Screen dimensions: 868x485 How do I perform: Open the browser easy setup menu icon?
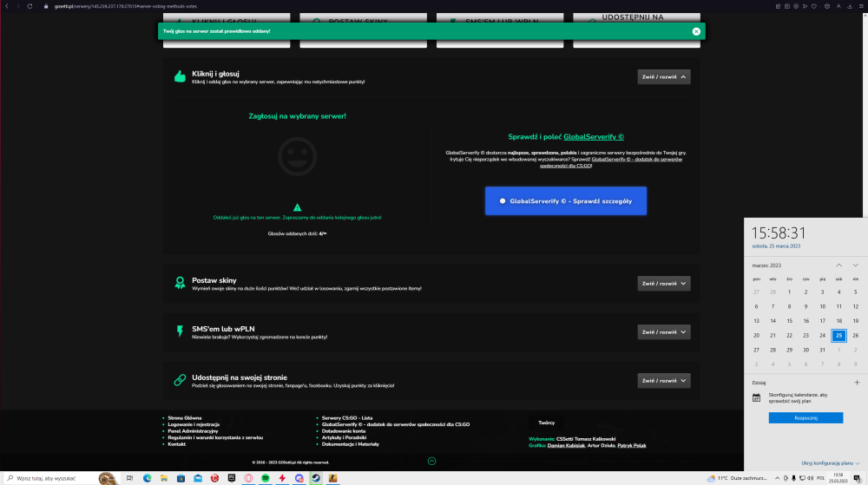[861, 6]
